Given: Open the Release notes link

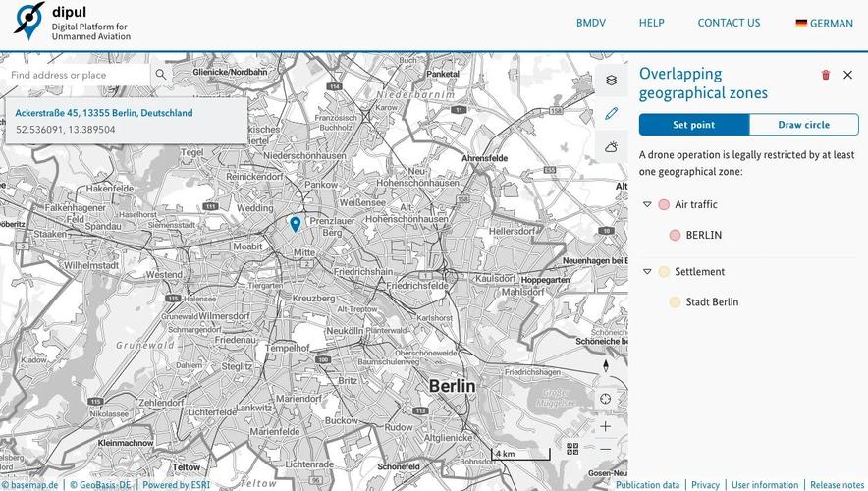Looking at the screenshot, I should (837, 485).
